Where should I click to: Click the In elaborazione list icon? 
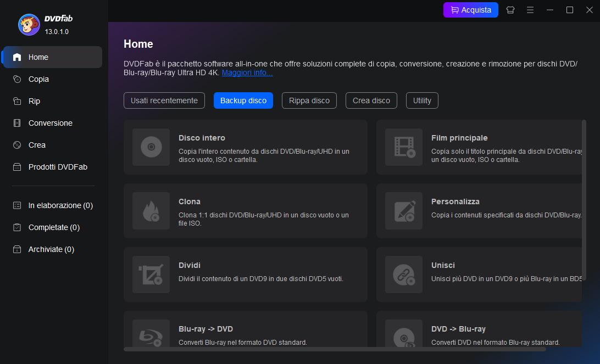click(x=17, y=205)
